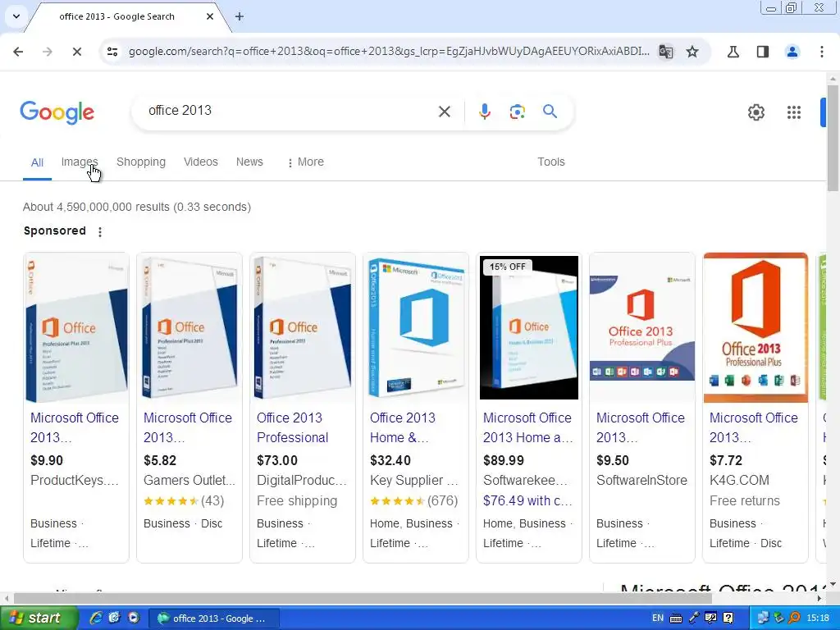Open the $5.82 Gamers Outlet listing
This screenshot has width=840, height=630.
tap(188, 427)
